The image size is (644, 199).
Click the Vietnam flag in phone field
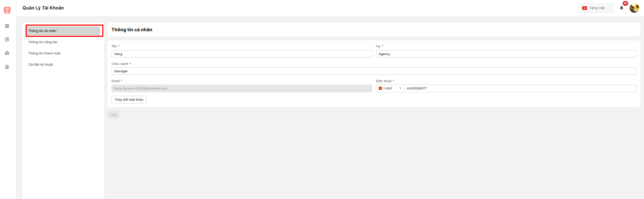pyautogui.click(x=380, y=88)
